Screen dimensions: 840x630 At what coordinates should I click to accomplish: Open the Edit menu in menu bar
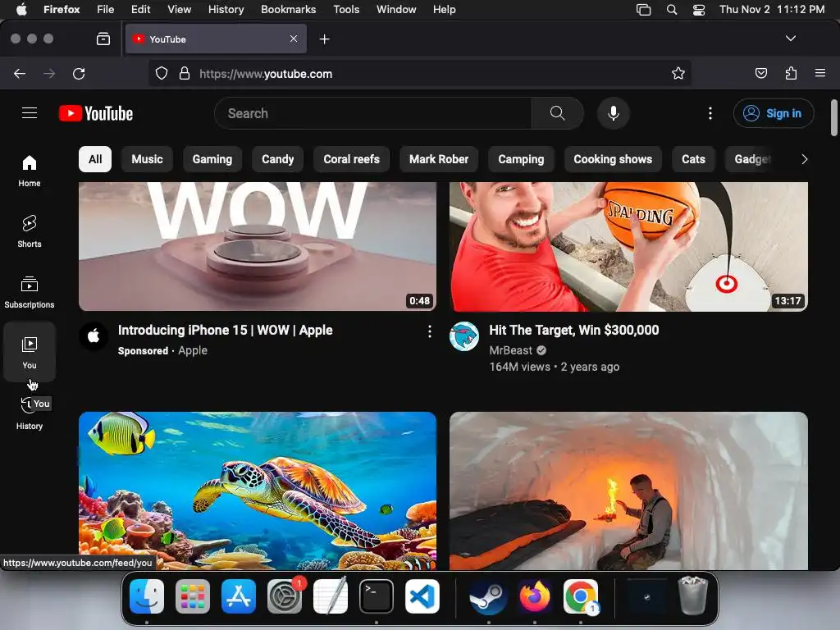140,9
